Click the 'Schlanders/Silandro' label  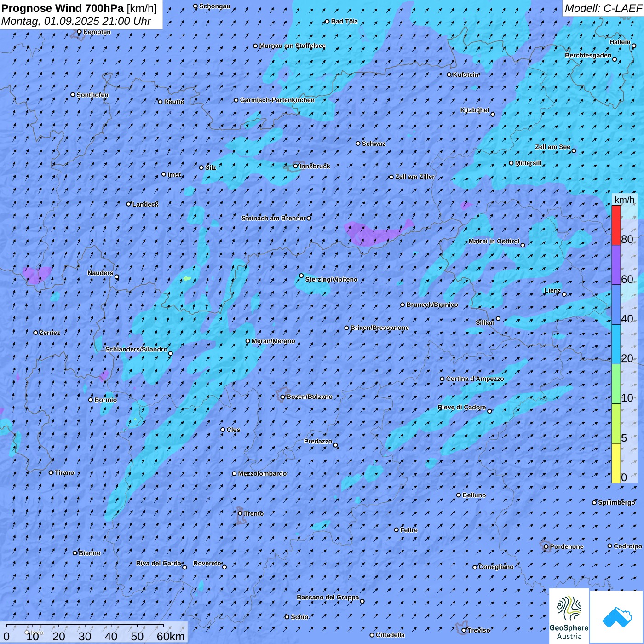pyautogui.click(x=136, y=349)
